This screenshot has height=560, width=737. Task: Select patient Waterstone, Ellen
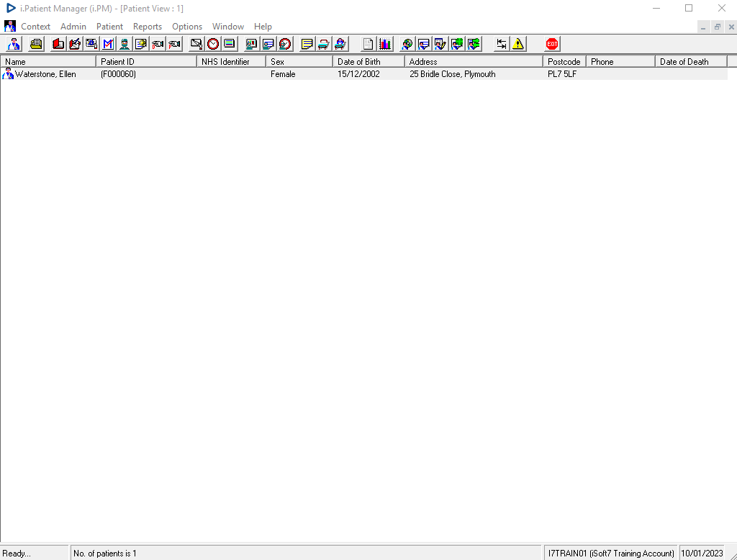point(45,74)
